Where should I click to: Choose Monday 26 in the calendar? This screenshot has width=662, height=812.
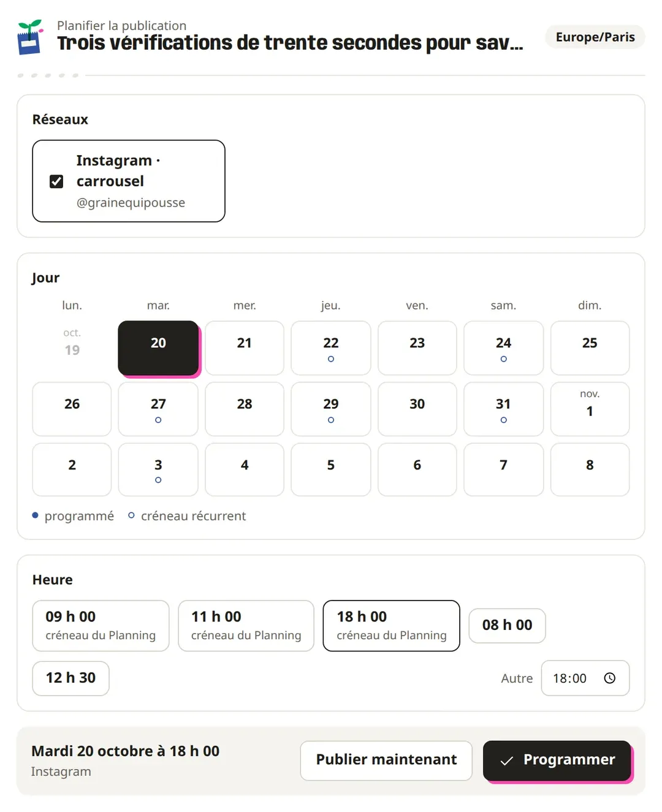click(x=72, y=409)
